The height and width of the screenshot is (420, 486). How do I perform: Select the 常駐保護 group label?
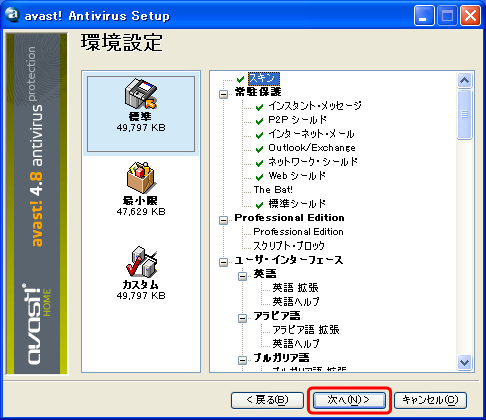(258, 92)
